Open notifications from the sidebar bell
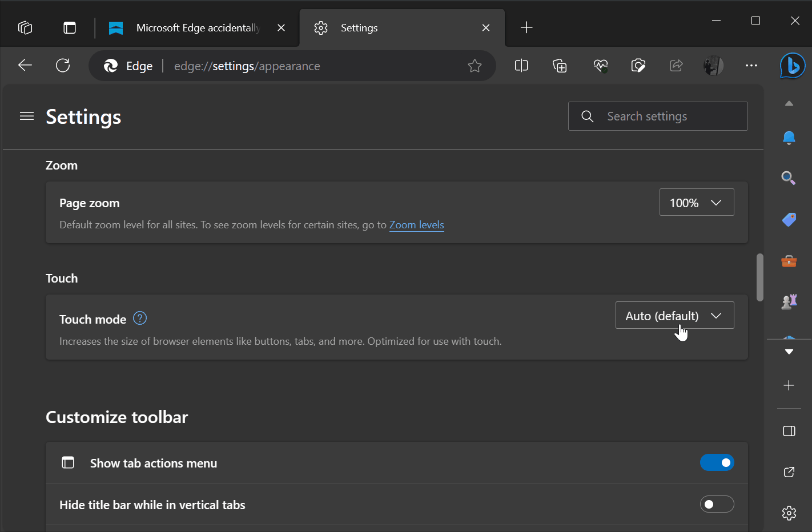 coord(789,138)
